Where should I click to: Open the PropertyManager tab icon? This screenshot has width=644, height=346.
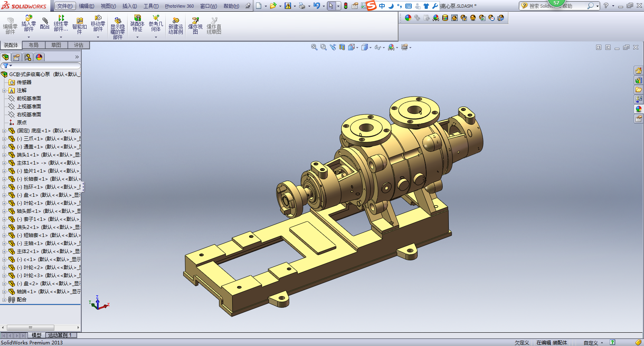[17, 57]
